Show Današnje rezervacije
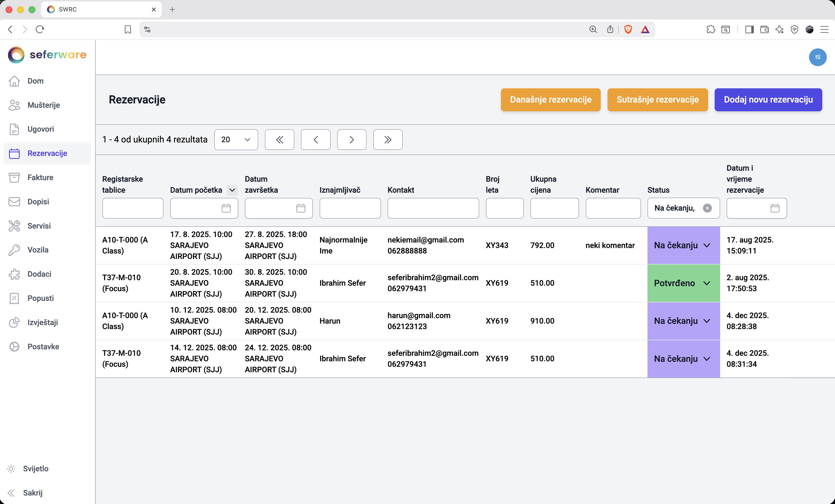The width and height of the screenshot is (835, 504). 550,100
